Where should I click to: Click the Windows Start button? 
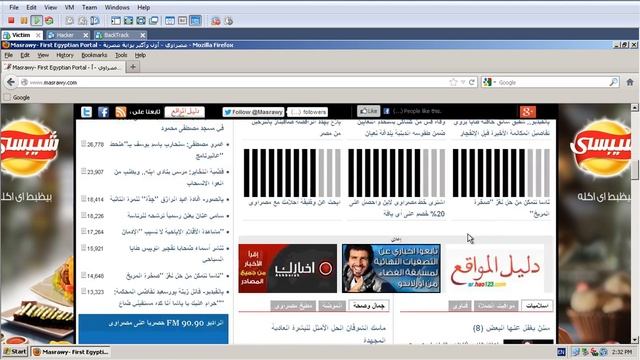15,351
